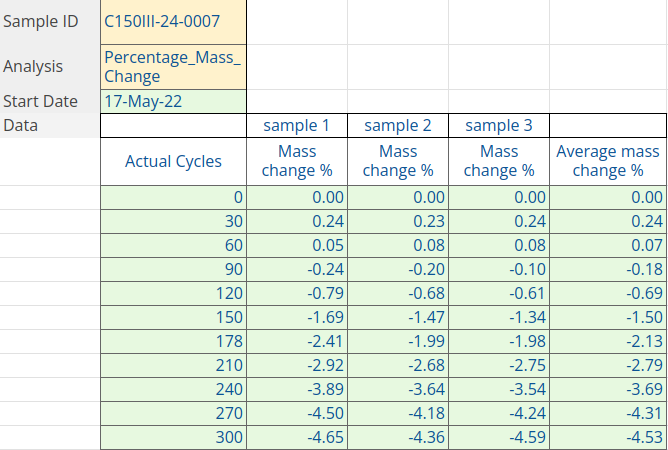Click the Average mass change % header
This screenshot has height=450, width=668.
(607, 161)
